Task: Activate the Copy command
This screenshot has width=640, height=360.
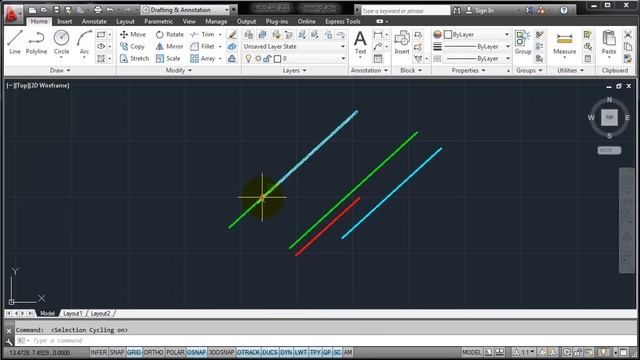Action: pos(133,47)
